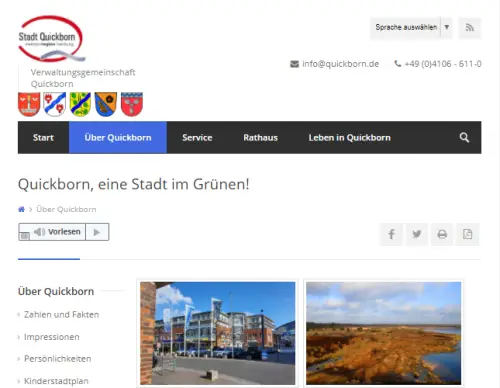Viewport: 500px width, 388px height.
Task: Print the page using printer icon
Action: click(x=442, y=234)
